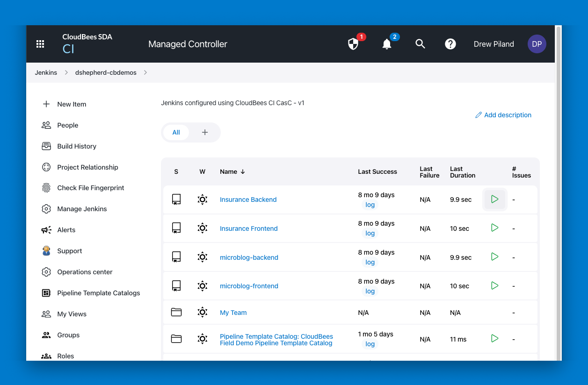Click the search magnifier icon
Viewport: 588px width, 385px height.
(420, 44)
